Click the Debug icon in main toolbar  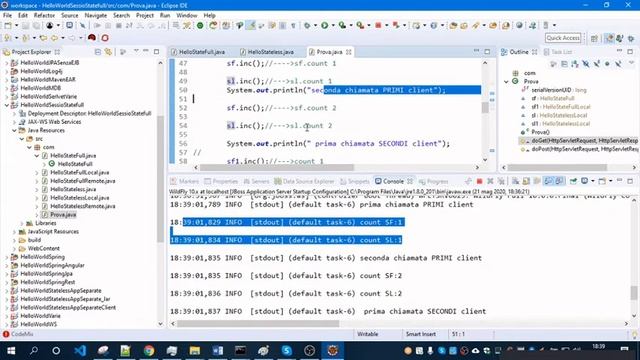coord(307,25)
